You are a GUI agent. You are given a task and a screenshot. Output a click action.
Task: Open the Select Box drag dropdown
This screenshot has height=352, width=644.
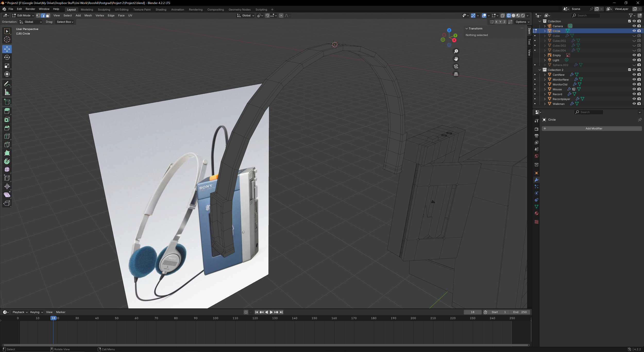[x=65, y=22]
